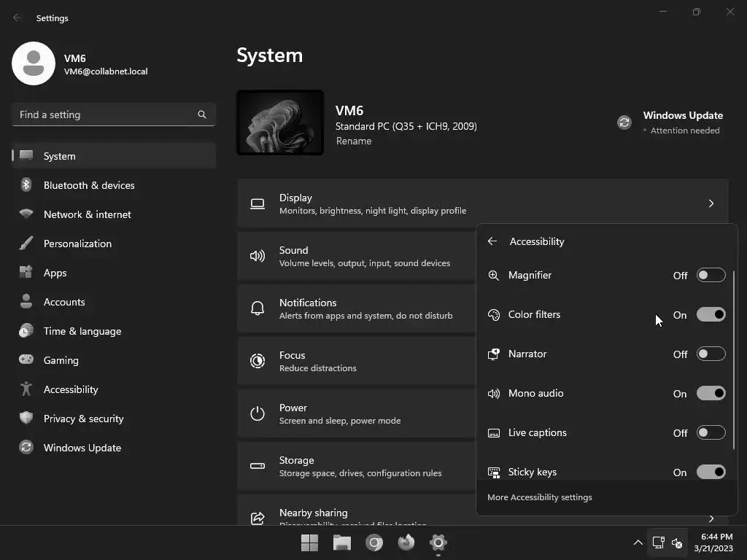Viewport: 747px width, 560px height.
Task: Open the muted volume tray icon
Action: (677, 542)
